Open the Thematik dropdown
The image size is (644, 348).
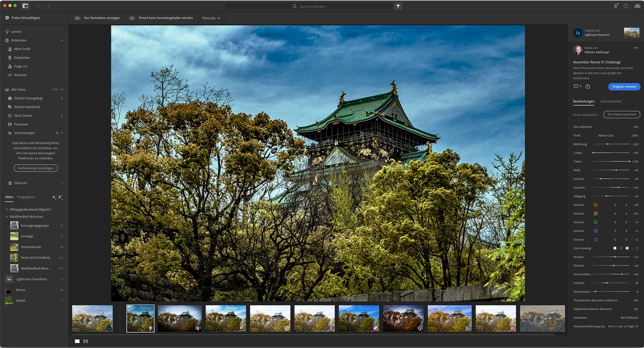tap(211, 18)
